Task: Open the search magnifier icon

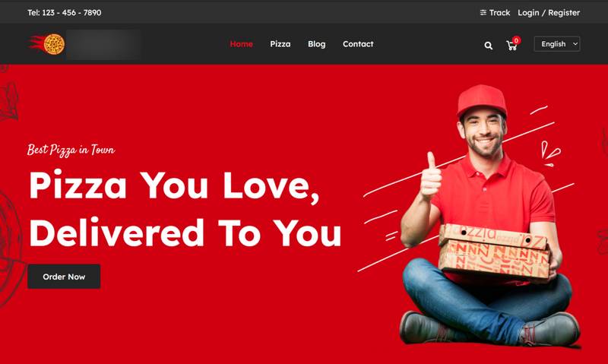Action: click(x=488, y=46)
